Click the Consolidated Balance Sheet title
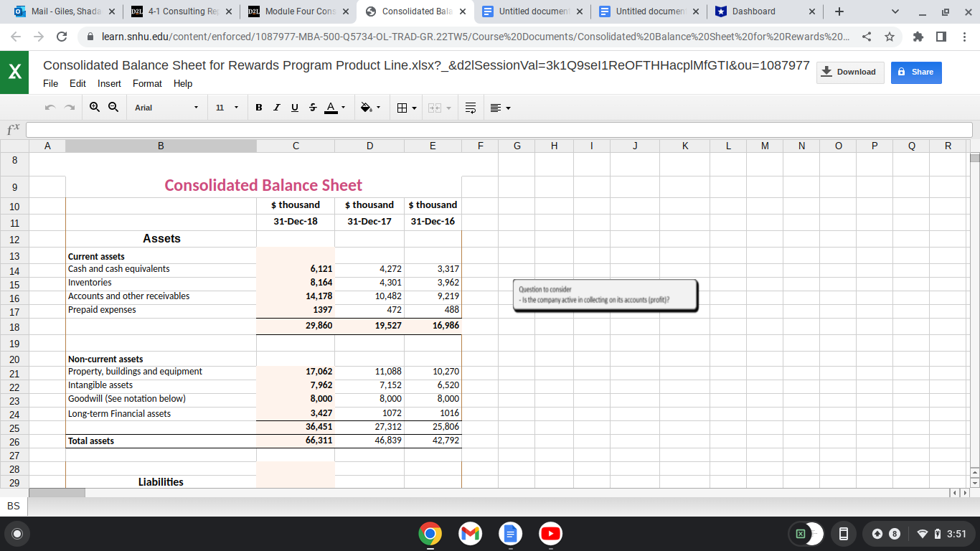The image size is (980, 551). tap(263, 185)
